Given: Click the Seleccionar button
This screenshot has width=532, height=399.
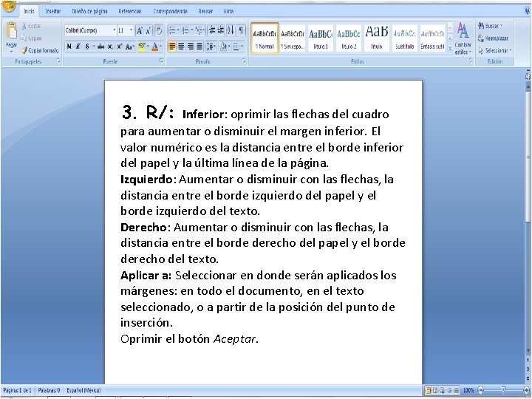Looking at the screenshot, I should 494,50.
